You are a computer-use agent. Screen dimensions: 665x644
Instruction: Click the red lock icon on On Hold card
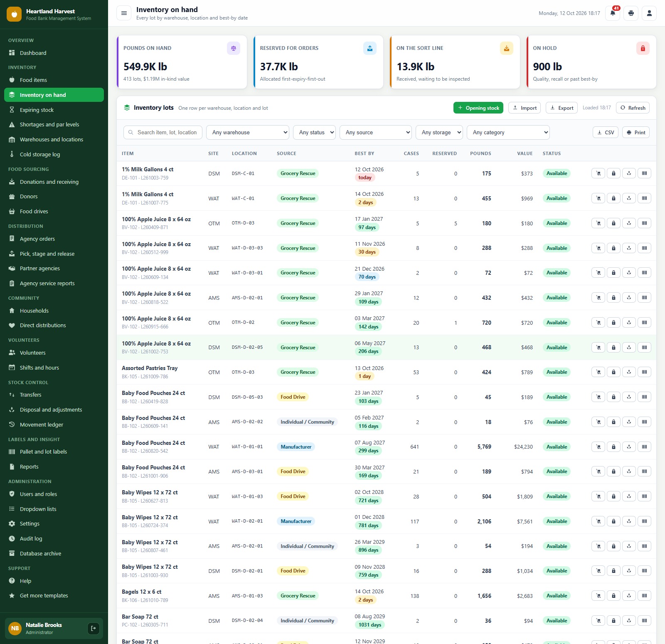pos(643,48)
